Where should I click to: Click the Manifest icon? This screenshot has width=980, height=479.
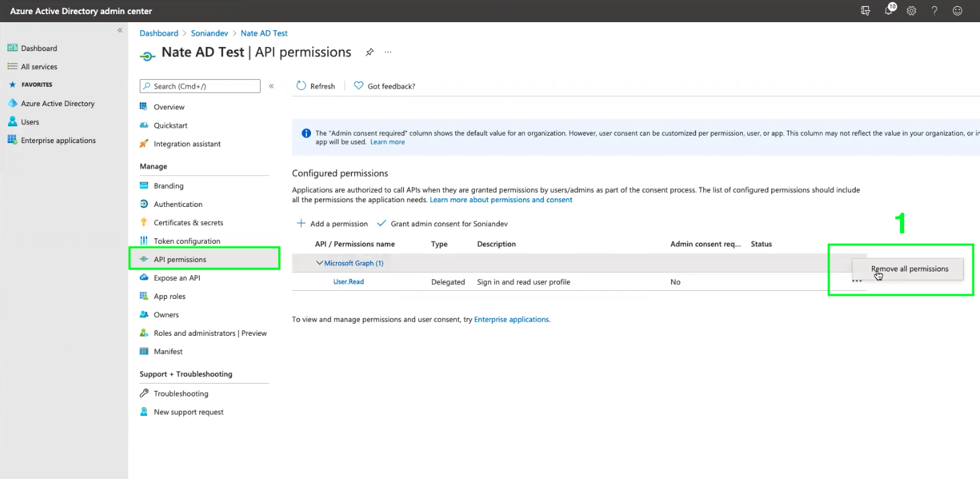point(144,351)
